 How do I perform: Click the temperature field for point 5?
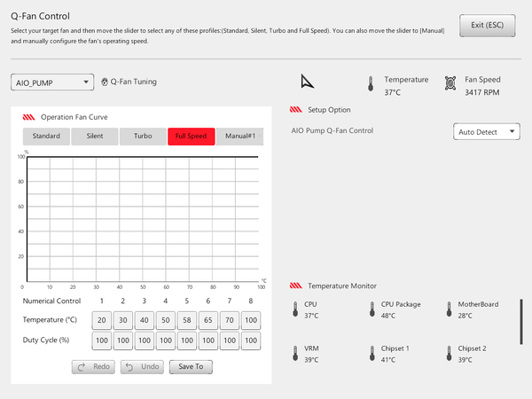tap(187, 320)
